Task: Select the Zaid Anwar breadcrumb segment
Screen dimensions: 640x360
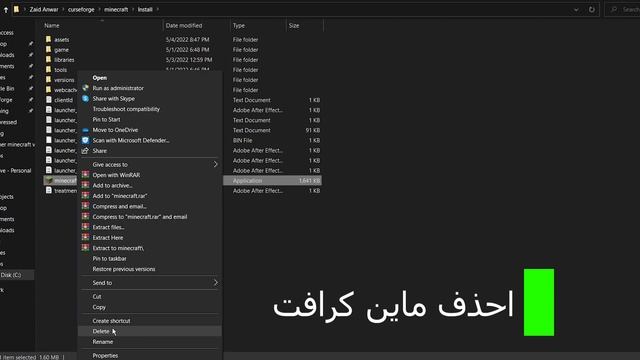Action: click(x=44, y=9)
